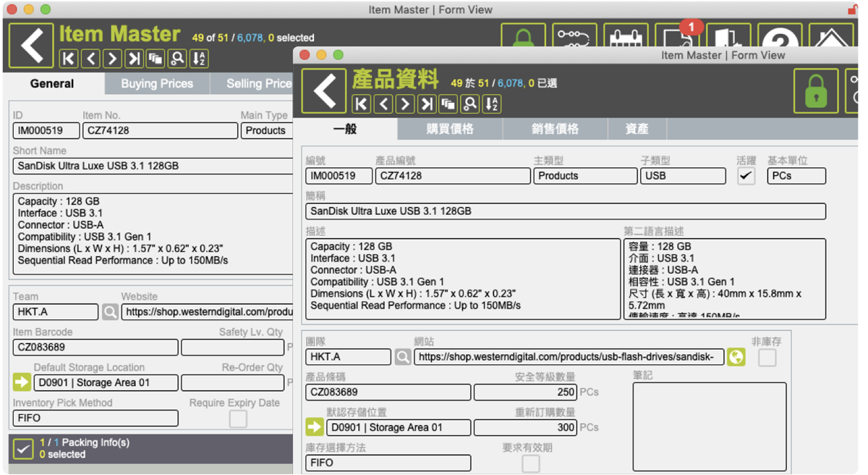
Task: Jump to first record in English Item Master window
Action: pyautogui.click(x=68, y=59)
